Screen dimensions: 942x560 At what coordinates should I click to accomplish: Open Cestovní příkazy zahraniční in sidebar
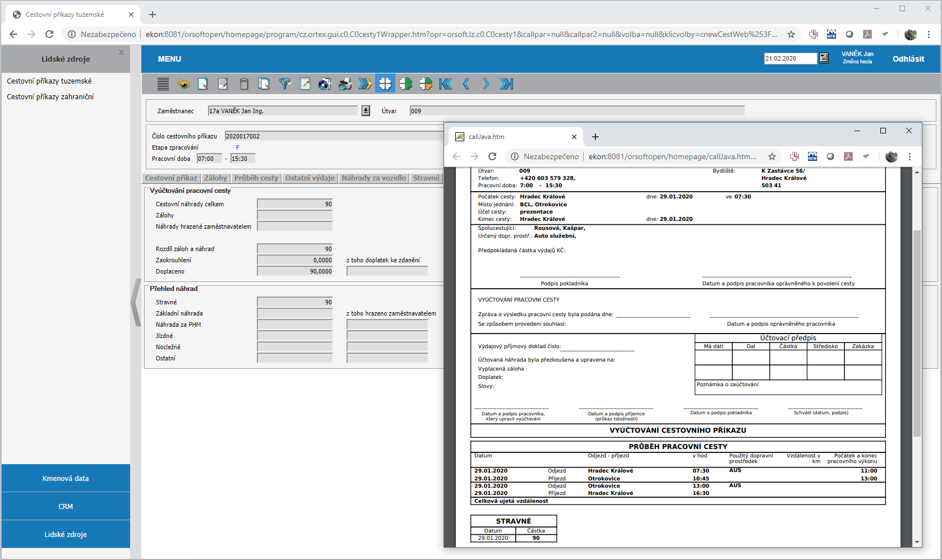(50, 97)
